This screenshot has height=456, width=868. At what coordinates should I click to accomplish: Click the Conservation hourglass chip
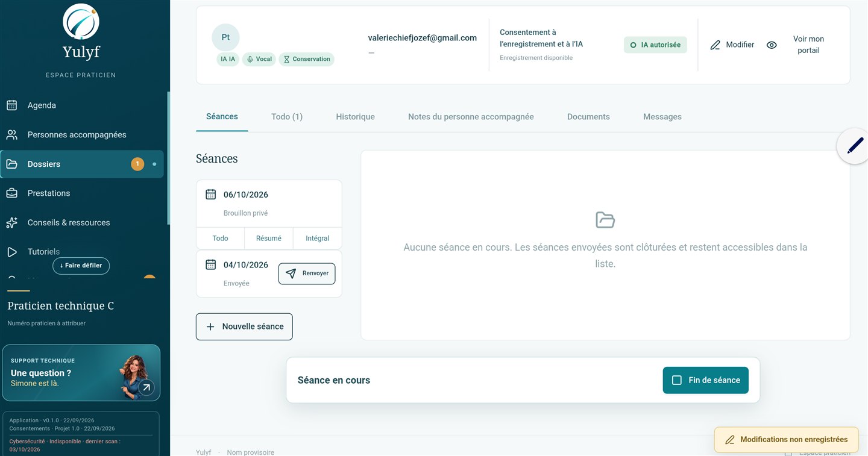coord(307,59)
